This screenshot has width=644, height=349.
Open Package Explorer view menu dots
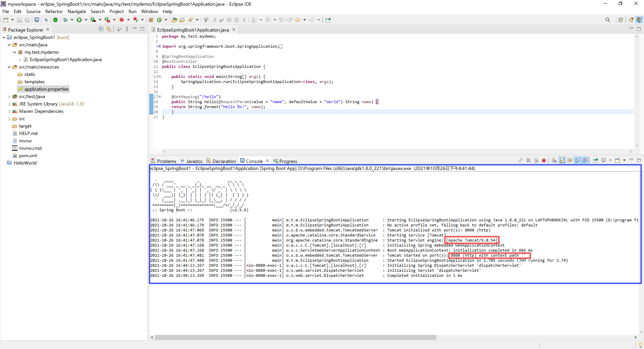coord(127,29)
